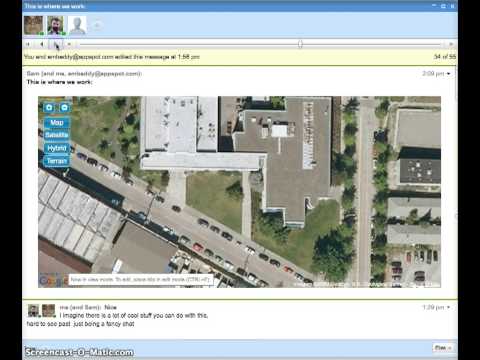The image size is (480, 360).
Task: Zoom out the map with the minus icon
Action: tap(64, 108)
